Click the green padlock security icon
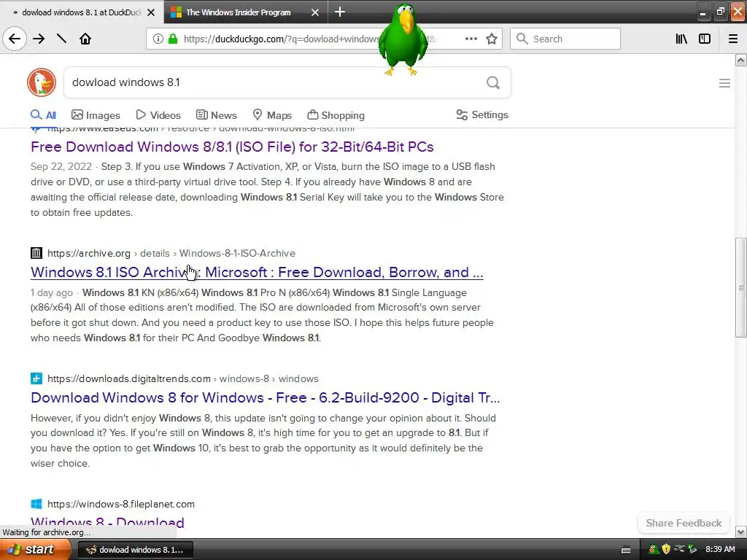 173,39
